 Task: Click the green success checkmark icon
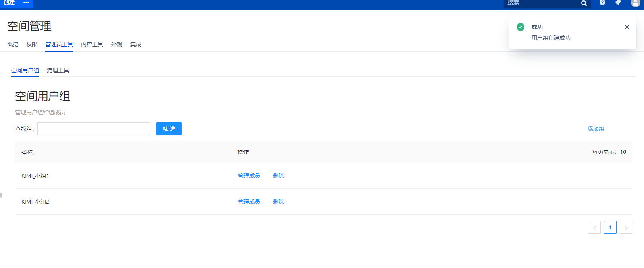[x=521, y=27]
